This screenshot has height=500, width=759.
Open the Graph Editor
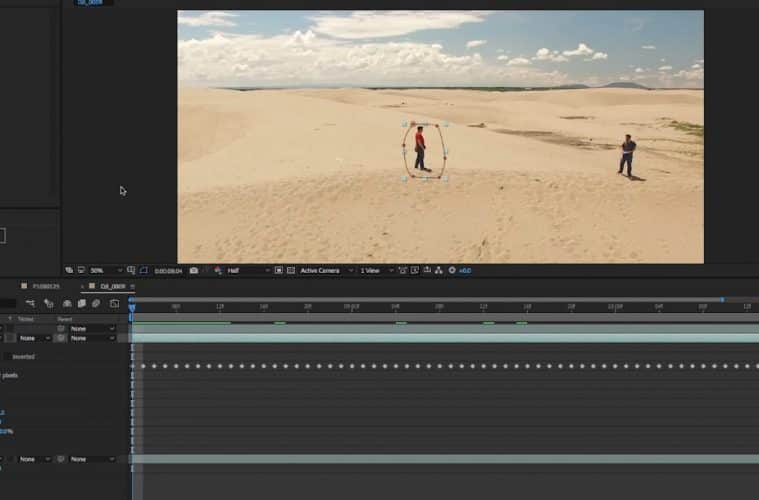tap(114, 303)
